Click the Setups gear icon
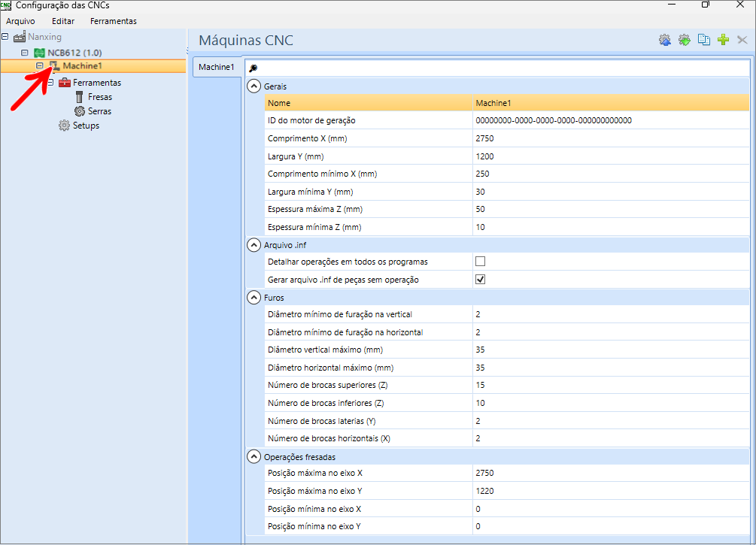 pos(64,126)
